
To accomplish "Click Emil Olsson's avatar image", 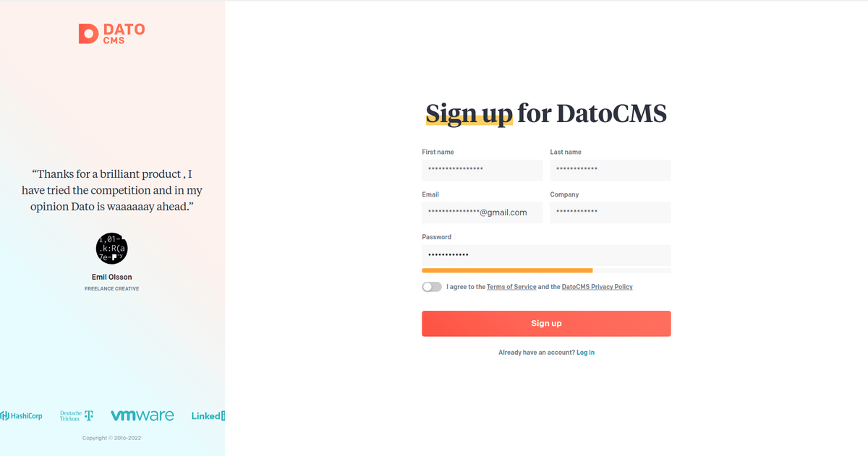I will (112, 248).
